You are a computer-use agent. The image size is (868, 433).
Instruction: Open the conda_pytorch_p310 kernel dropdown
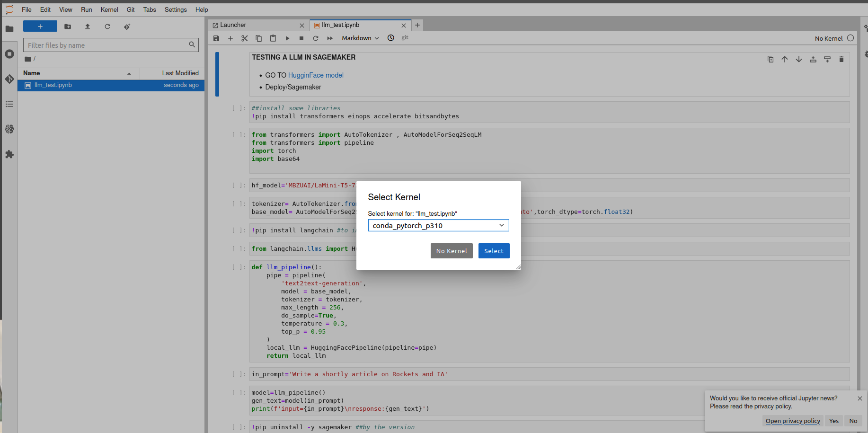click(x=438, y=225)
